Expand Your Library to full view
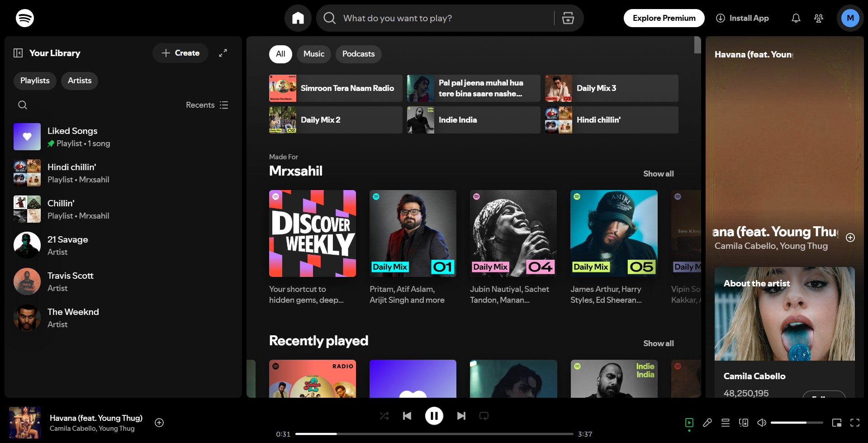Image resolution: width=868 pixels, height=443 pixels. (223, 53)
